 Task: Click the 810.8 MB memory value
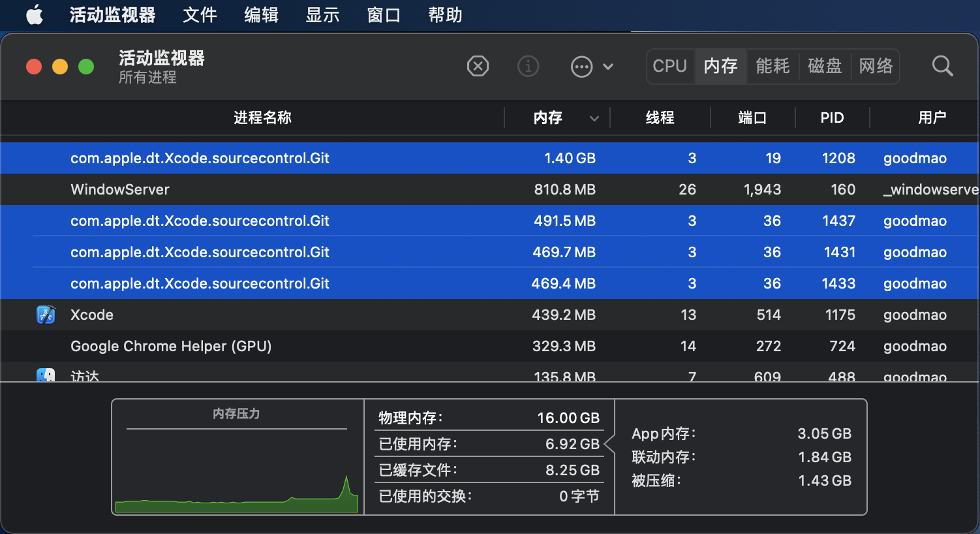point(565,189)
